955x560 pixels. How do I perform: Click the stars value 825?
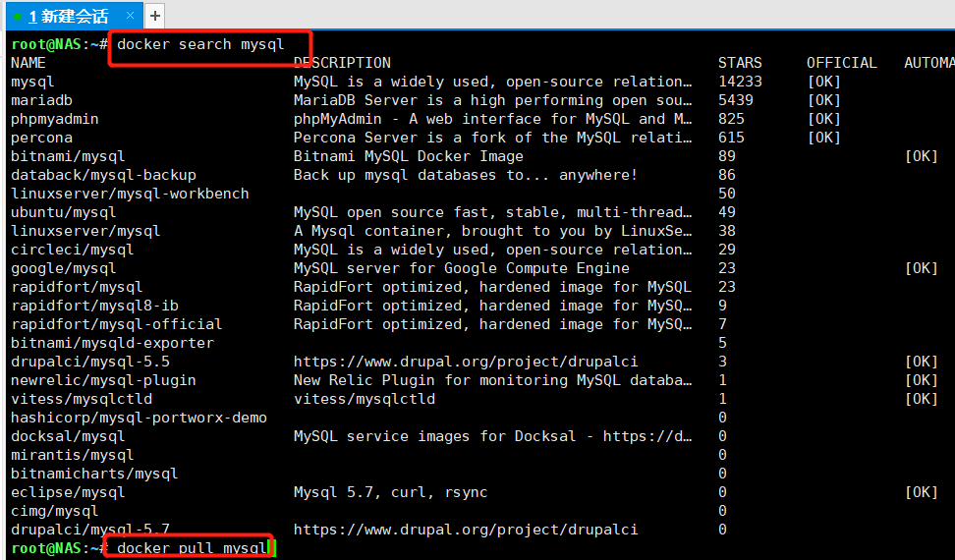coord(731,119)
